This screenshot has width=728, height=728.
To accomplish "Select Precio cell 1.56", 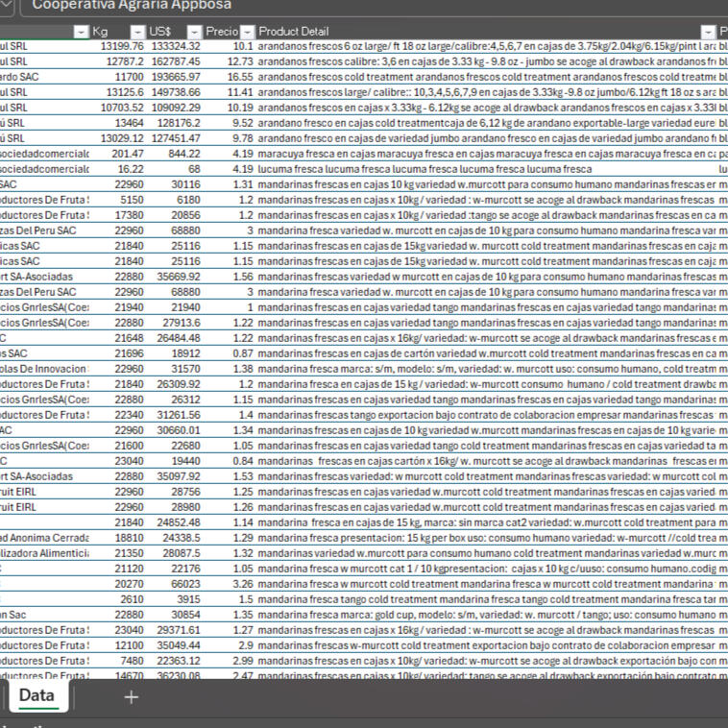I will pos(230,277).
